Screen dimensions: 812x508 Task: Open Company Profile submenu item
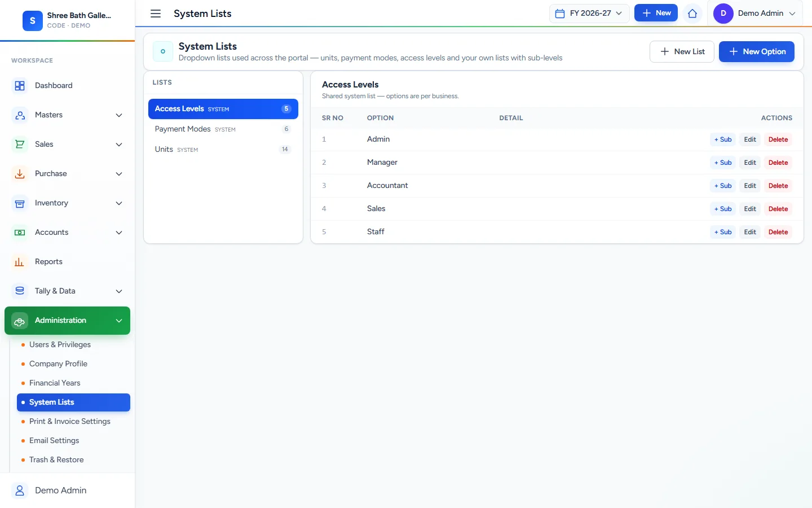click(x=73, y=364)
